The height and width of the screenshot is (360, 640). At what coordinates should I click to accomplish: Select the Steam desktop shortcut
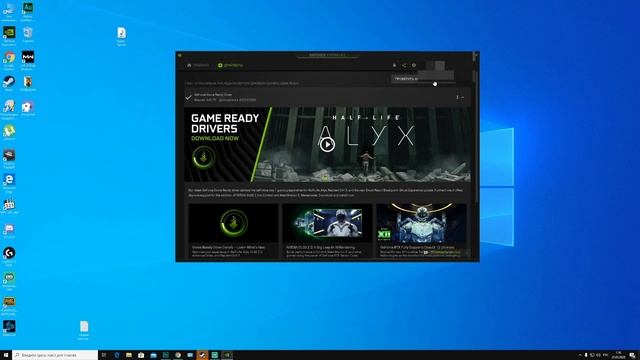pos(9,84)
